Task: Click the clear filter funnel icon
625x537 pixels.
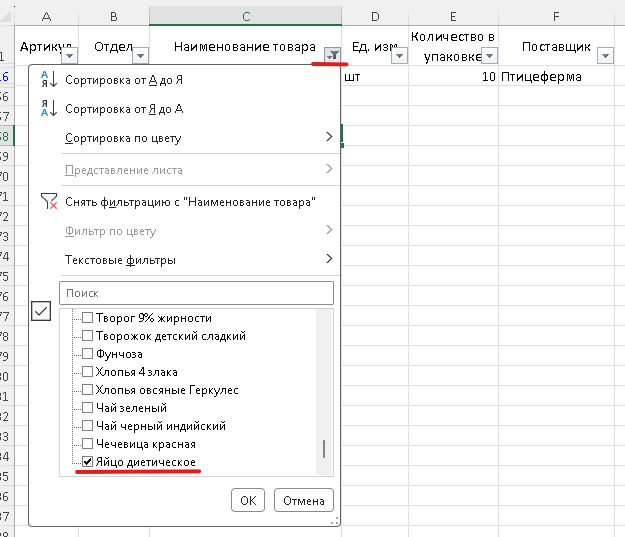Action: click(x=49, y=202)
